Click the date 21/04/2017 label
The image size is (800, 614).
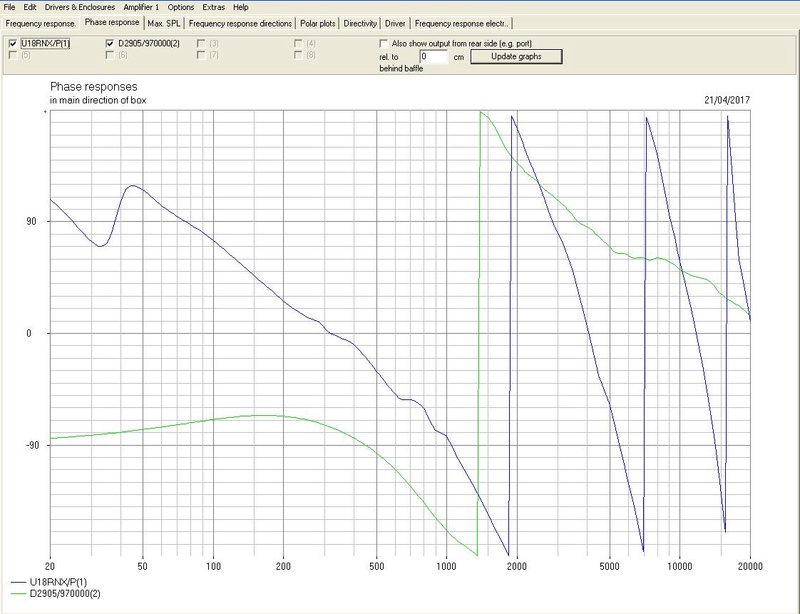pyautogui.click(x=727, y=100)
